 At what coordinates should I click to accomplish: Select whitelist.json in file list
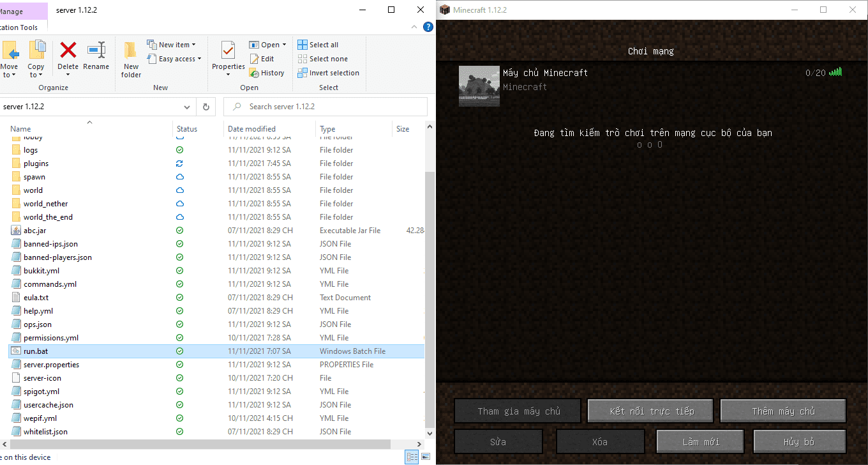tap(45, 432)
